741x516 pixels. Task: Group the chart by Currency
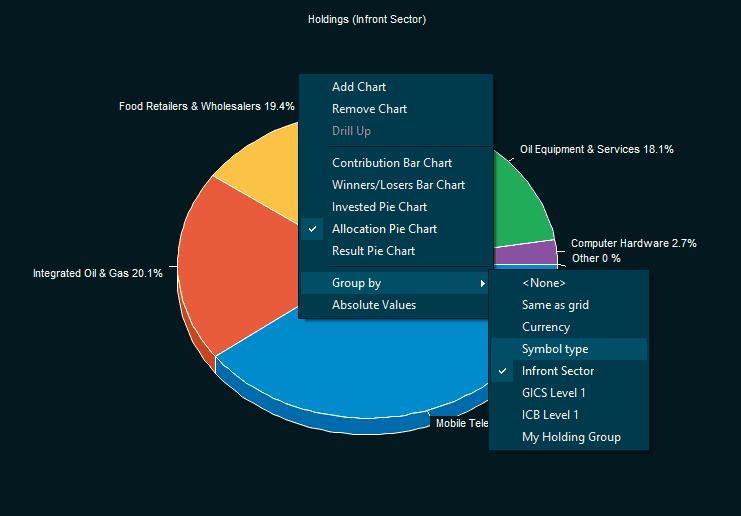tap(569, 327)
